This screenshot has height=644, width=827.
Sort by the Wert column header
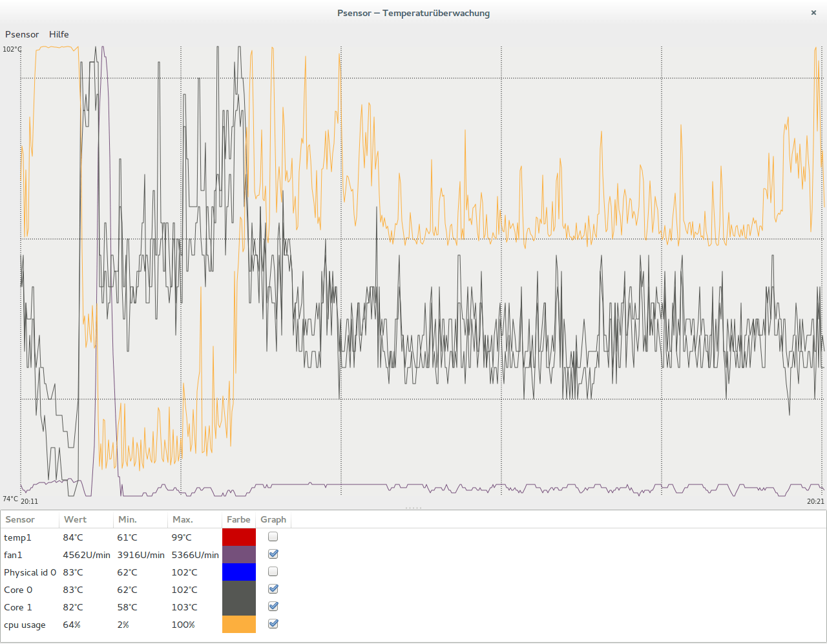coord(86,519)
